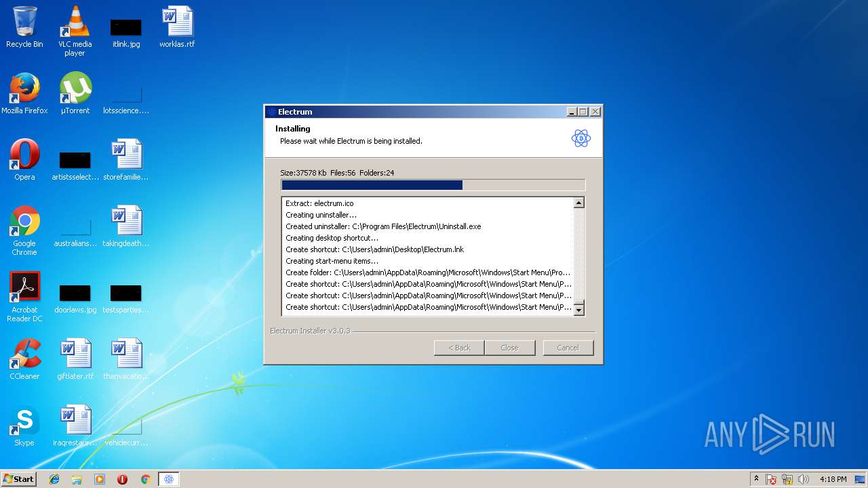Select 'Extract: electrum.ico' log line
Viewport: 868px width, 488px height.
[x=319, y=203]
